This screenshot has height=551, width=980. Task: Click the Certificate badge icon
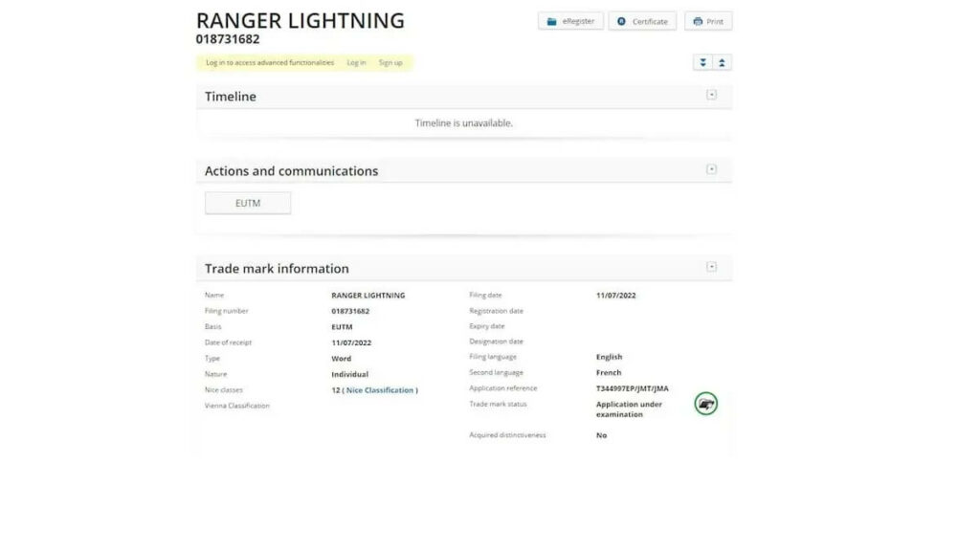click(x=621, y=21)
